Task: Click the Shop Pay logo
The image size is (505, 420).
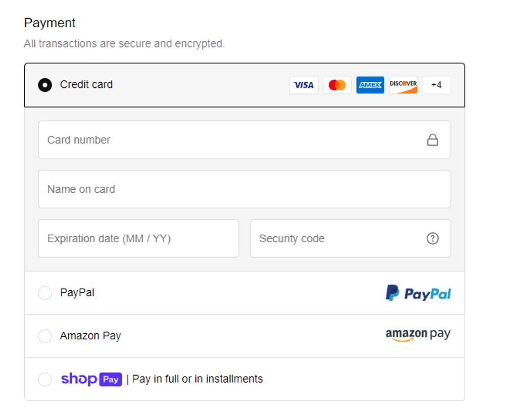Action: coord(91,379)
